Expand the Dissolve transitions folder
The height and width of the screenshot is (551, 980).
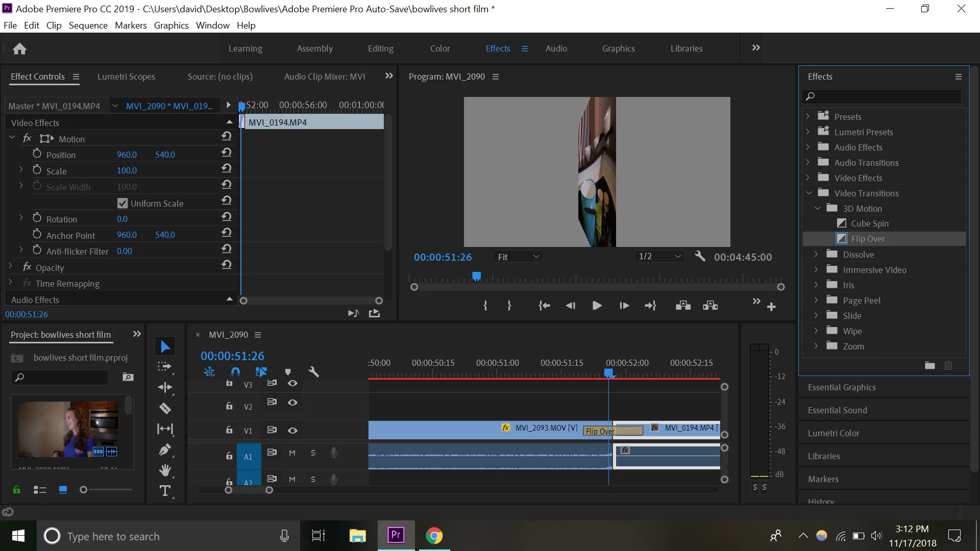[x=816, y=254]
